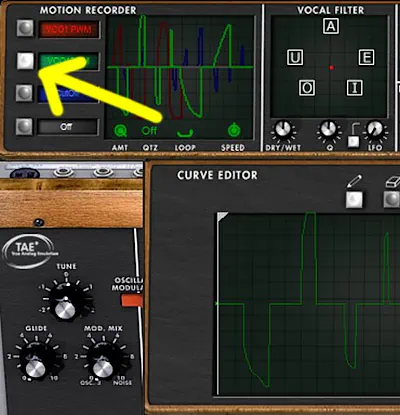Click the TUNE knob
The width and height of the screenshot is (400, 415).
[x=66, y=303]
